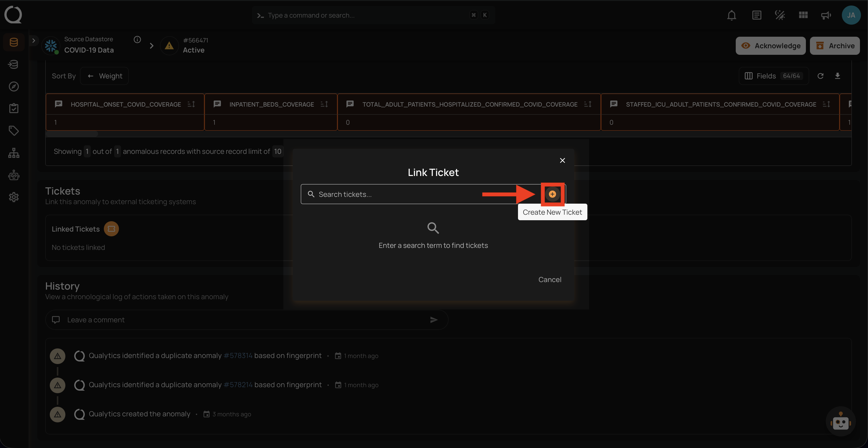Expand the sidebar chevron
The height and width of the screenshot is (448, 868).
pos(33,40)
